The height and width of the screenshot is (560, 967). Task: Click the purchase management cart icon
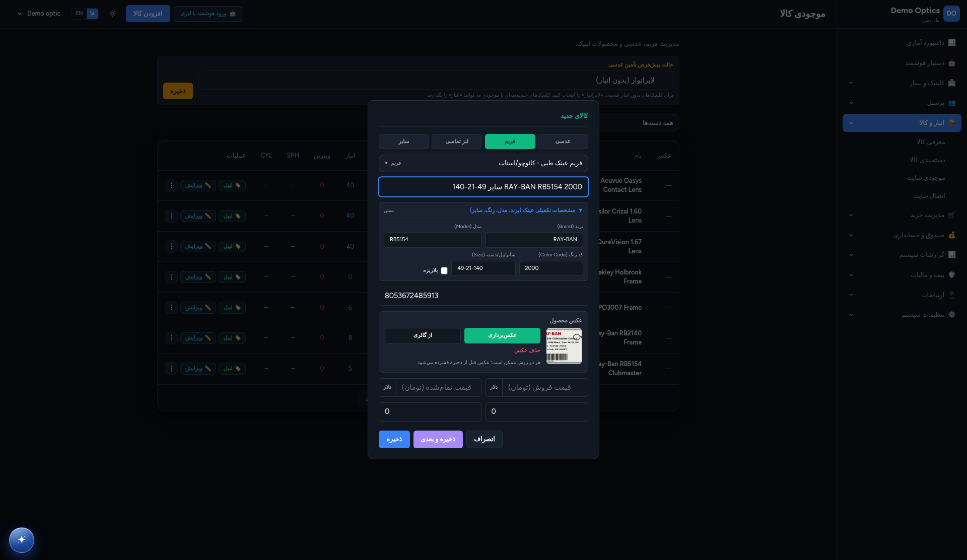[x=952, y=215]
